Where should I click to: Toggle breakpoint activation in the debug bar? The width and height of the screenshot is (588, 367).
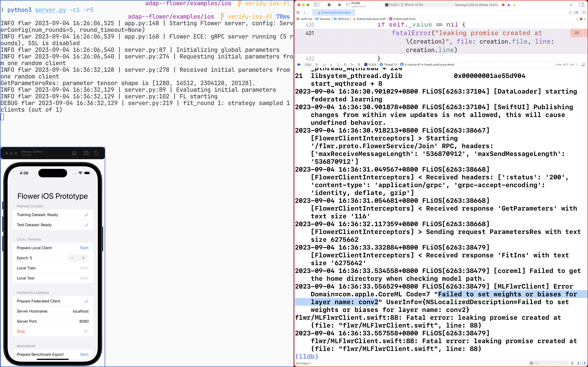point(299,64)
